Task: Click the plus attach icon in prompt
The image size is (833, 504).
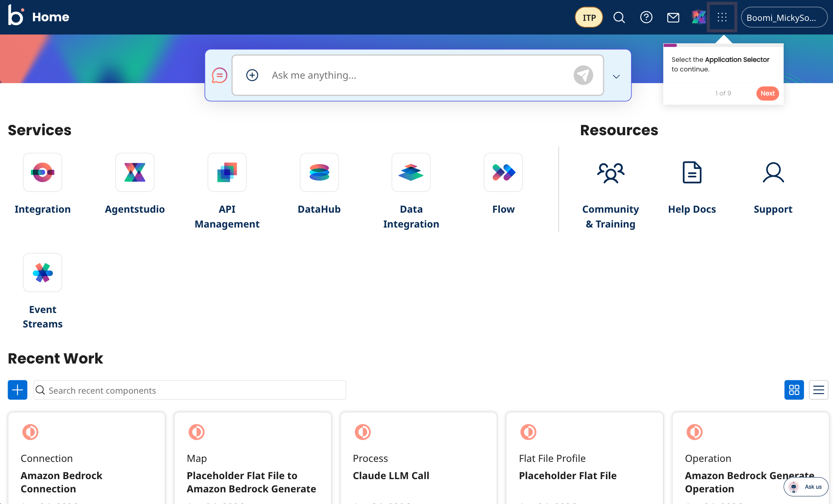Action: coord(252,75)
